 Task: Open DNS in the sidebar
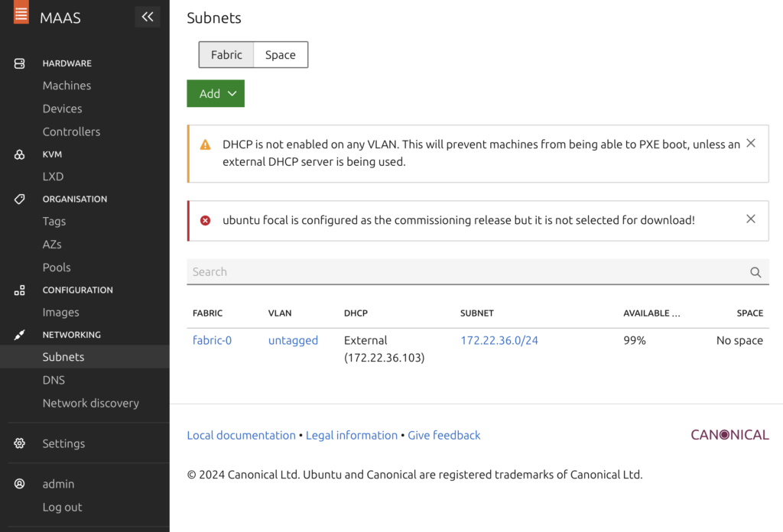[54, 380]
